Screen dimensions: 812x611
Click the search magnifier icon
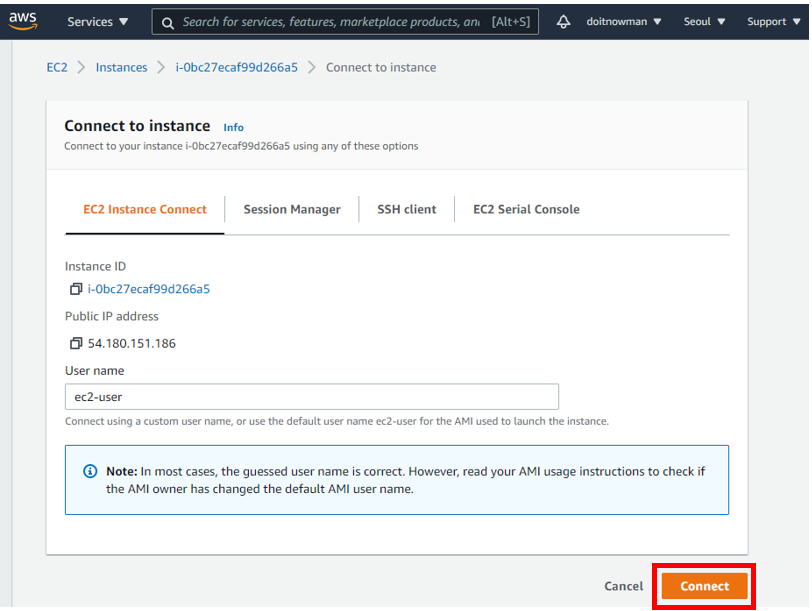(167, 23)
